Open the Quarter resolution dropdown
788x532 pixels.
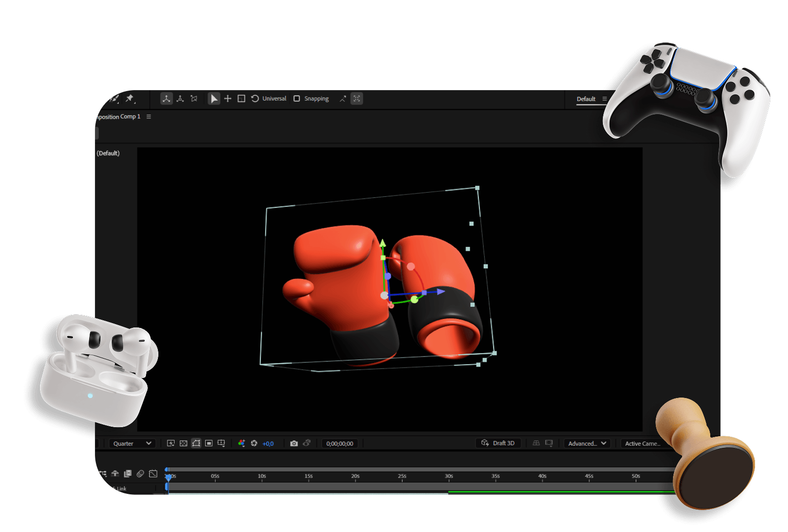click(x=132, y=443)
